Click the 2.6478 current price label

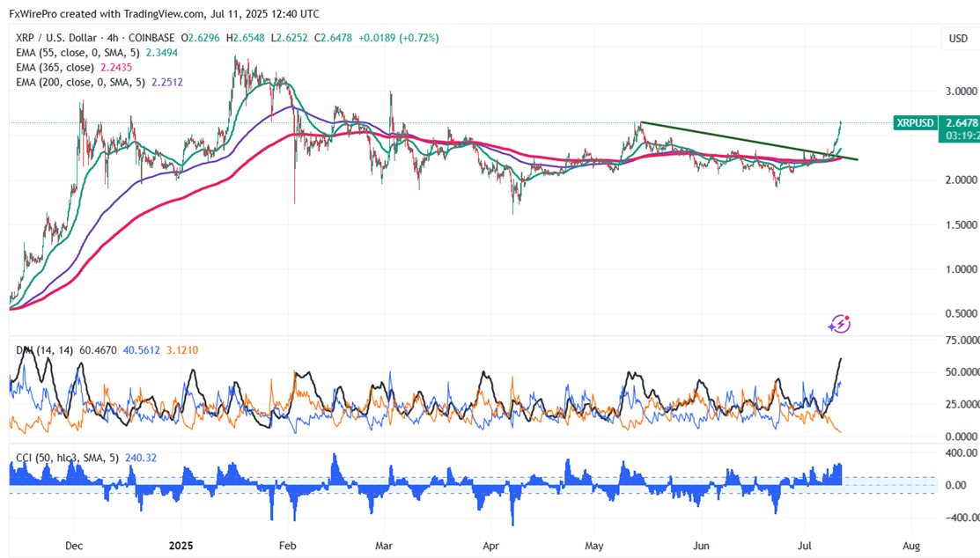pyautogui.click(x=958, y=123)
